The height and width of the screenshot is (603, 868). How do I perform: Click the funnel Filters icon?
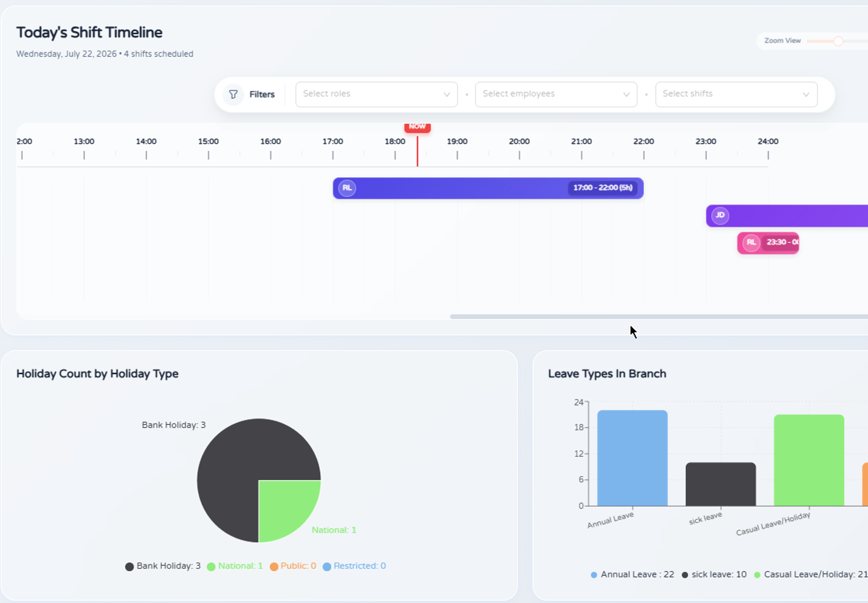pos(233,95)
